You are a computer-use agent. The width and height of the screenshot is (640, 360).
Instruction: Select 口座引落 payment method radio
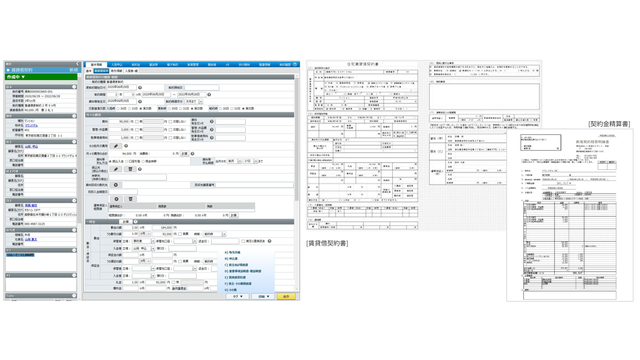coord(127,162)
